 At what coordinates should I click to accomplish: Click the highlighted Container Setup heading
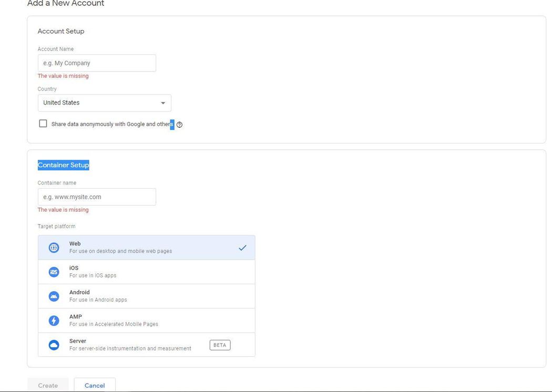(x=64, y=165)
